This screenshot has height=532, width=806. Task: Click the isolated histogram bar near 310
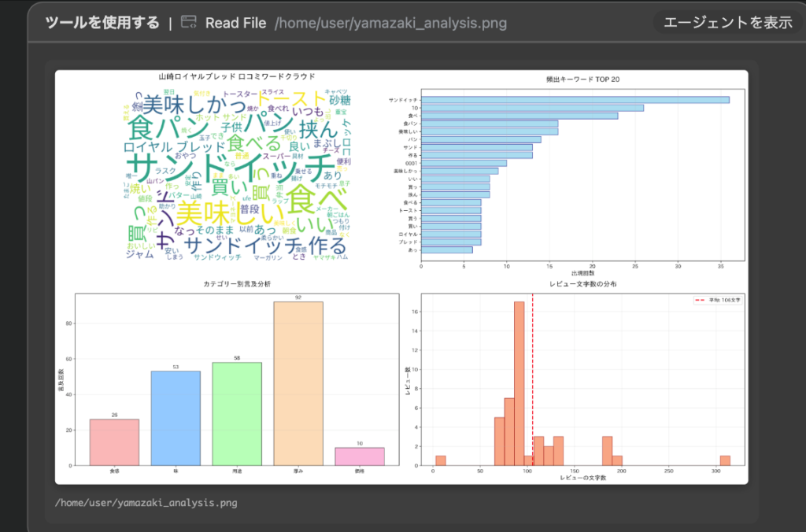coord(725,460)
